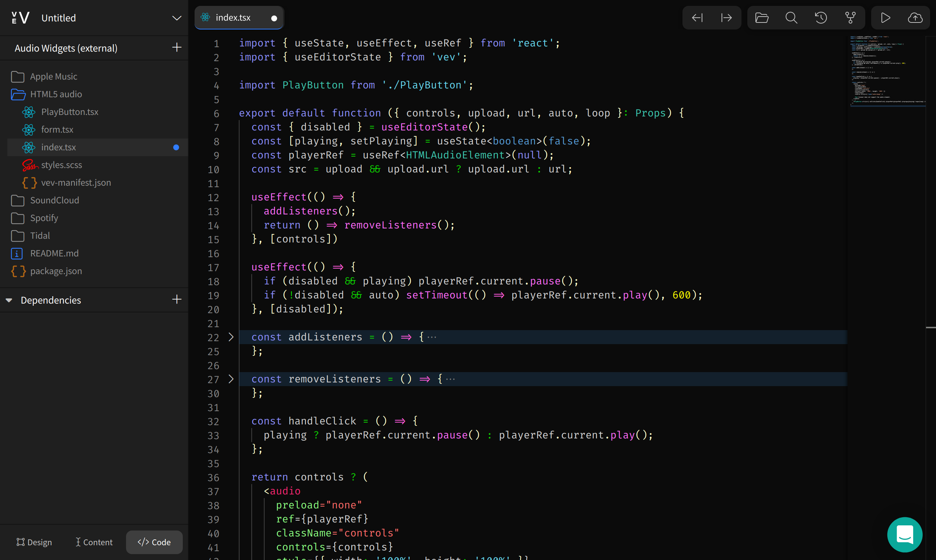Click the braces icon beside vev-manifest.json
Image resolution: width=936 pixels, height=560 pixels.
tap(29, 183)
